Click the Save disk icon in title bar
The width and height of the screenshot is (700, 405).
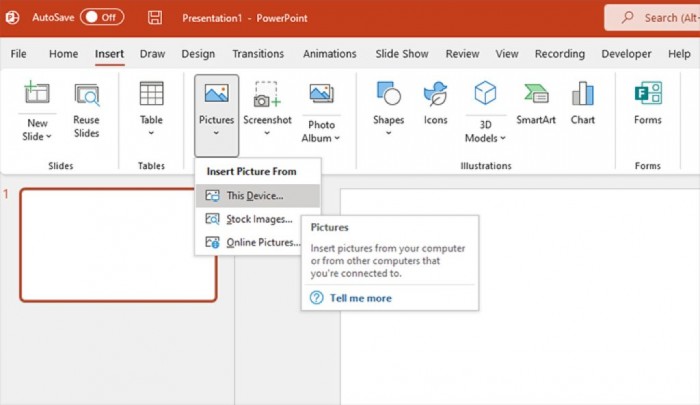pos(155,17)
